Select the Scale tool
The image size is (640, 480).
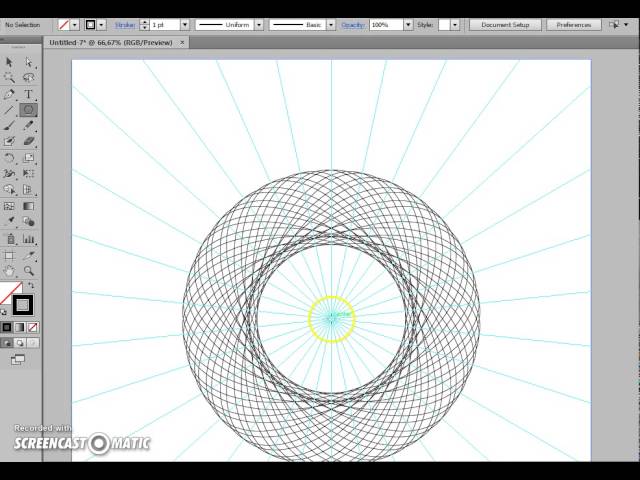28,158
